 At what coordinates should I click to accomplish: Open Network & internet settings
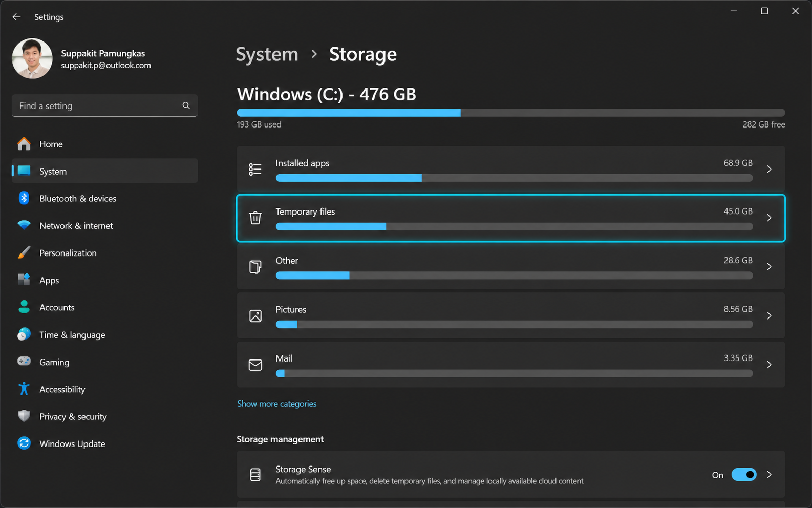point(104,225)
